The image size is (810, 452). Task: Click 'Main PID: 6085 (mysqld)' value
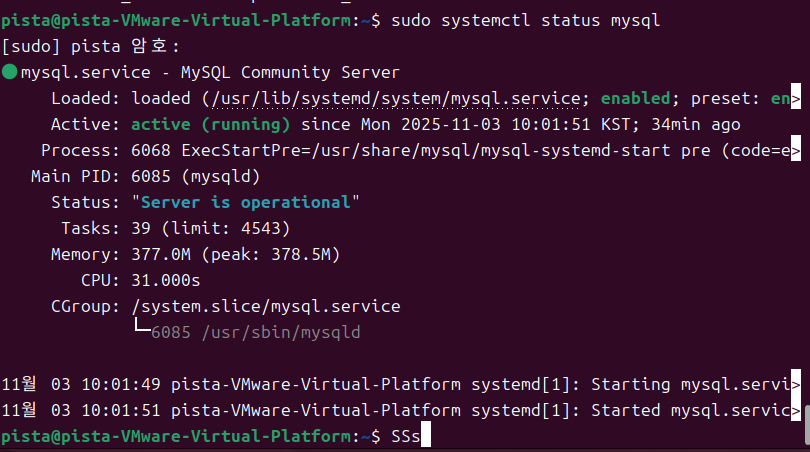[x=195, y=177]
